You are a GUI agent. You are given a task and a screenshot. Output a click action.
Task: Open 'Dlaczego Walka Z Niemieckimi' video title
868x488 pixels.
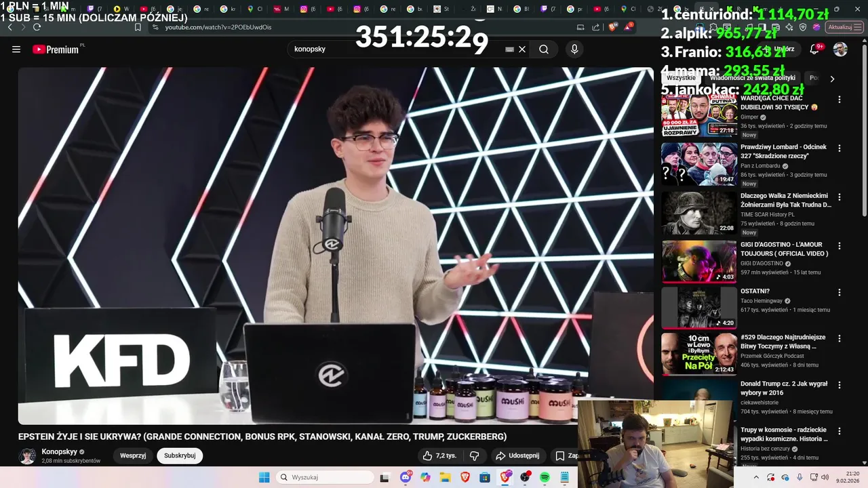coord(786,200)
